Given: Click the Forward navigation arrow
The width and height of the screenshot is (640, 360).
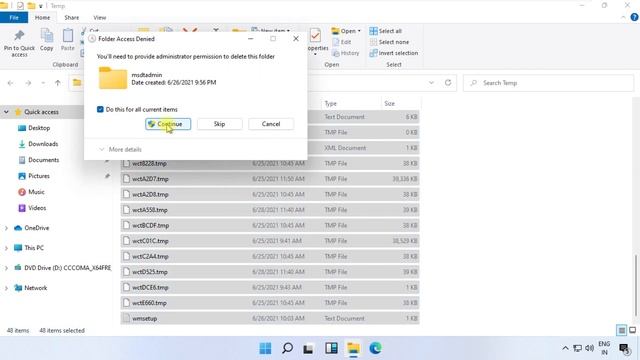Looking at the screenshot, I should (x=28, y=83).
